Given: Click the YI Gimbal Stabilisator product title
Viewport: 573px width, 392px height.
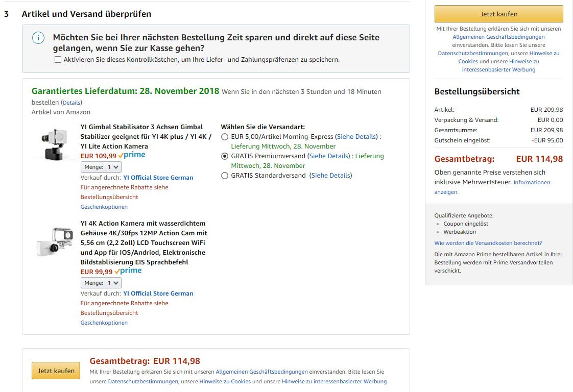Looking at the screenshot, I should (146, 137).
